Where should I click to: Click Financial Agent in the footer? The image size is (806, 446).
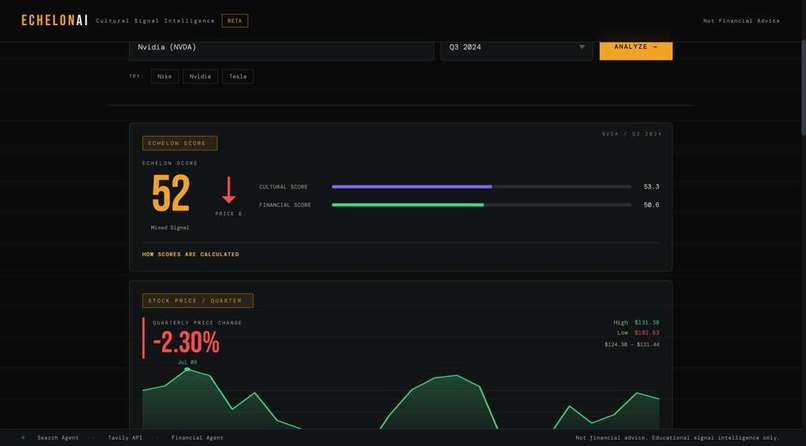pyautogui.click(x=197, y=438)
